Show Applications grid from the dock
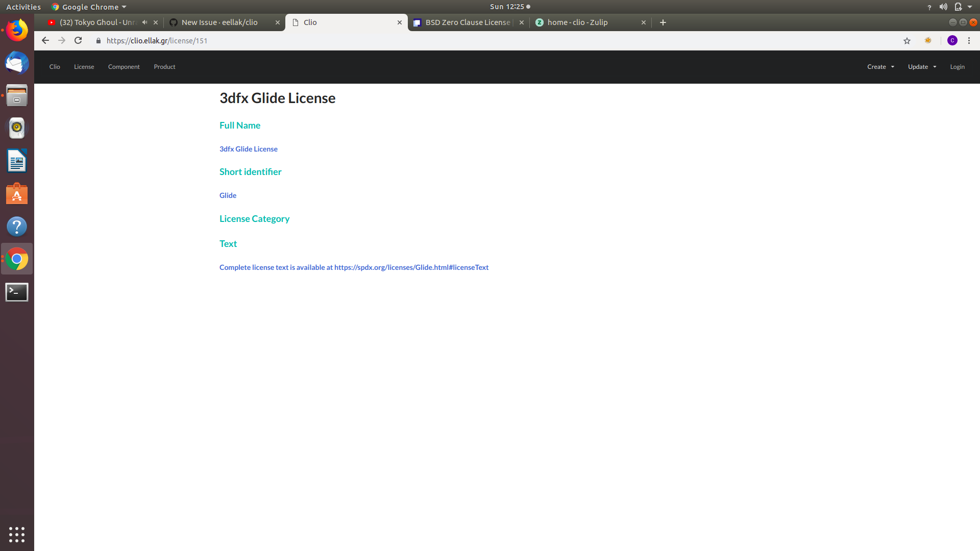This screenshot has width=980, height=551. 17,535
